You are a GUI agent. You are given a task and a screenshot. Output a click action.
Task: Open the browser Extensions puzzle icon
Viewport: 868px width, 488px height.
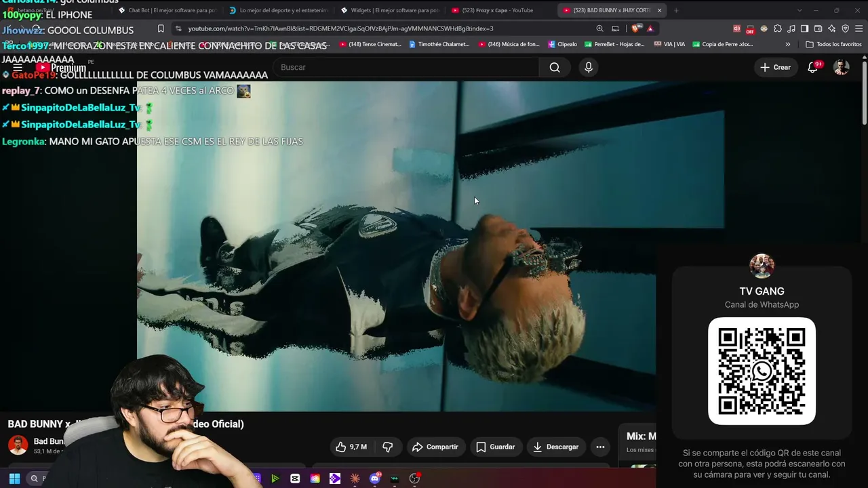778,28
